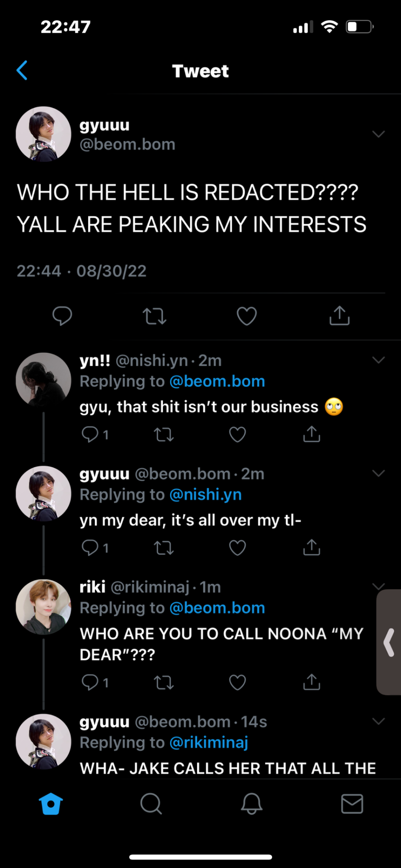Reply to gyuuu's main tweet
This screenshot has height=868, width=401.
[x=62, y=316]
